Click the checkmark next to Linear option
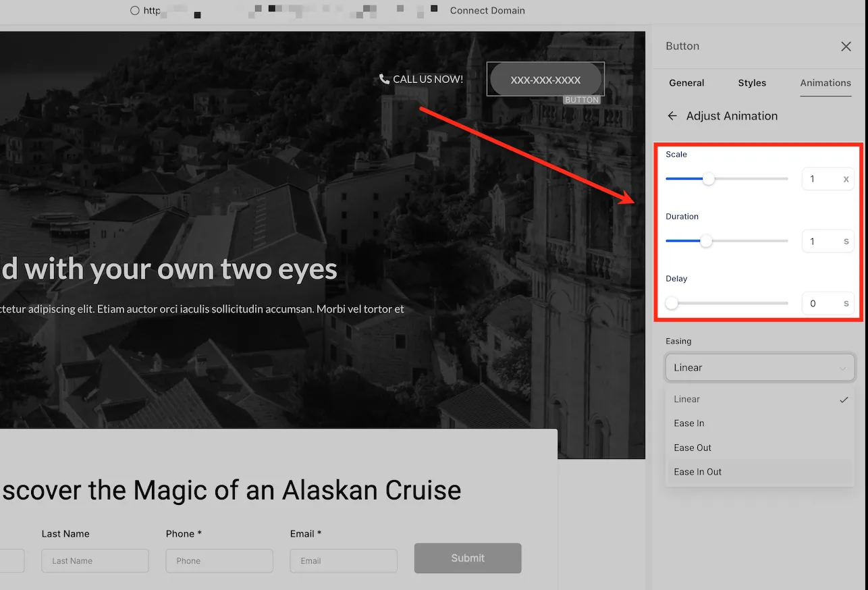868x590 pixels. point(844,400)
